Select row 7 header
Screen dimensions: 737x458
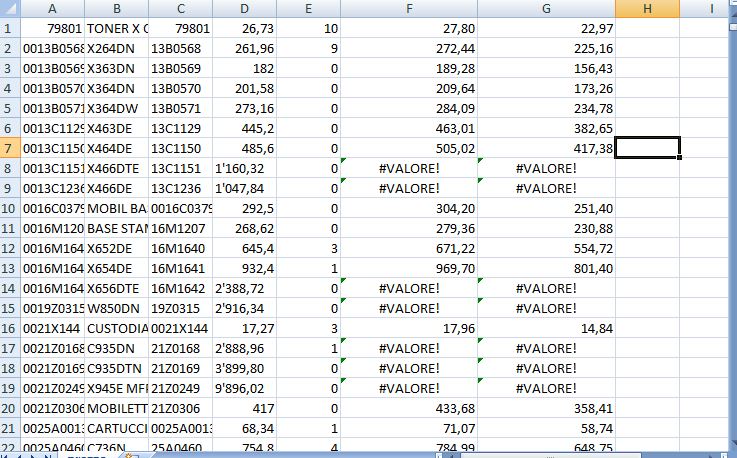click(x=10, y=148)
